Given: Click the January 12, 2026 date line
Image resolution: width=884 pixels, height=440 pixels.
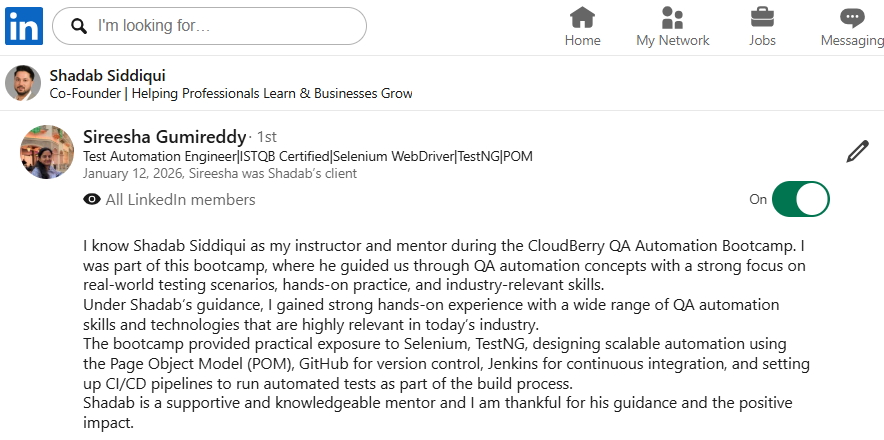Looking at the screenshot, I should 220,173.
